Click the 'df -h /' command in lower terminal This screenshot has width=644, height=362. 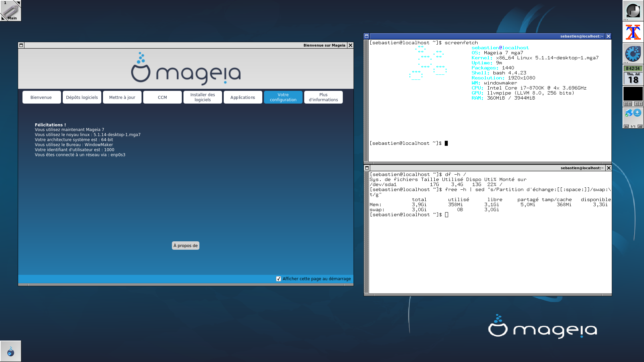click(x=455, y=174)
